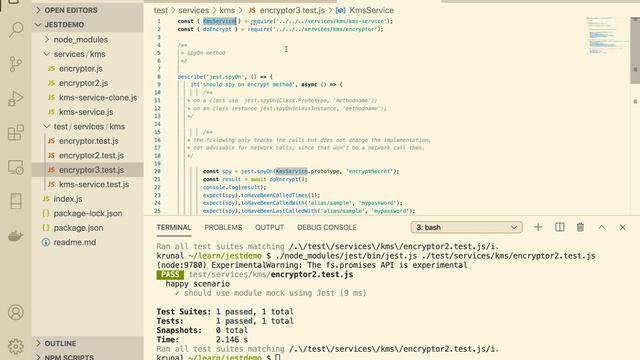Image resolution: width=640 pixels, height=360 pixels.
Task: Click 'describe' keyword on line 8
Action: pos(190,77)
